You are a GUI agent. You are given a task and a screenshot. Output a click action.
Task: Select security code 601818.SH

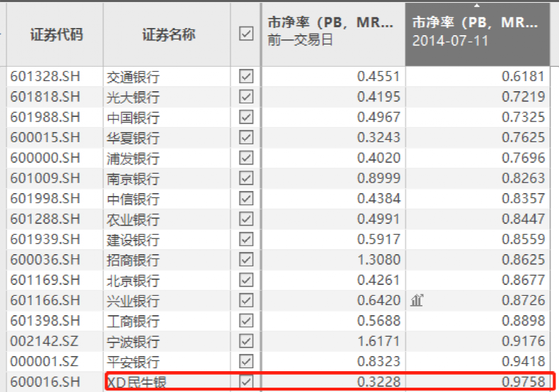pyautogui.click(x=45, y=97)
